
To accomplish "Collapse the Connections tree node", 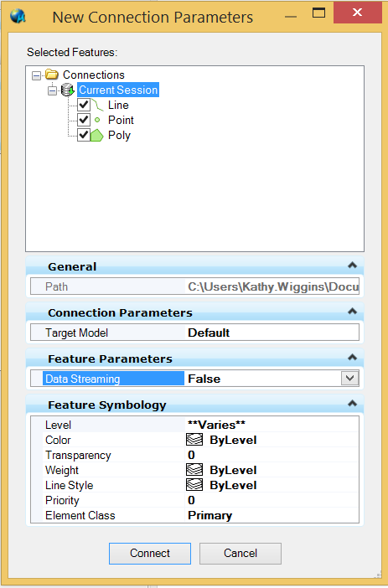I will (x=36, y=75).
